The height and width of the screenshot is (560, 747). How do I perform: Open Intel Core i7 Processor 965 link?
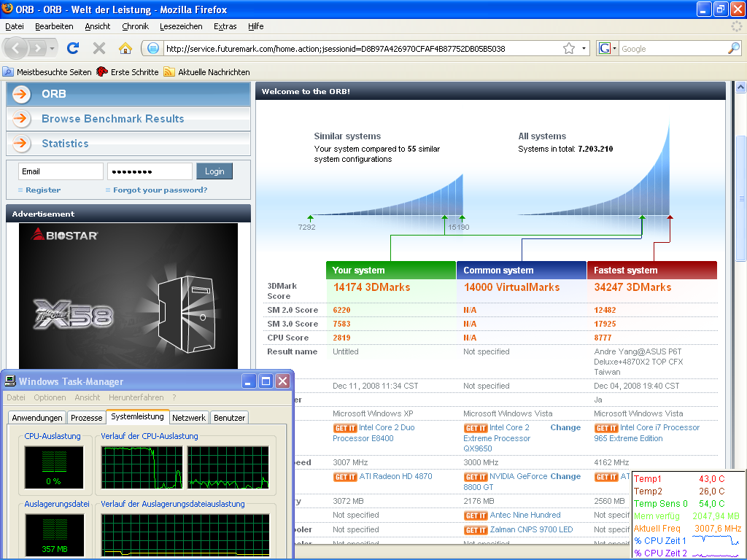pyautogui.click(x=647, y=433)
